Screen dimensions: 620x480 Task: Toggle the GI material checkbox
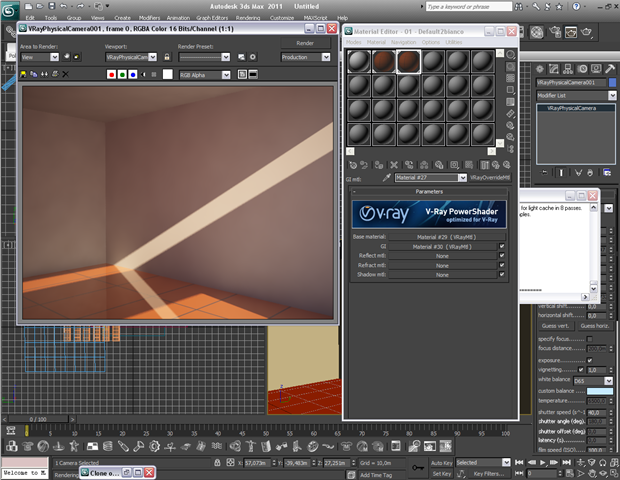click(502, 245)
